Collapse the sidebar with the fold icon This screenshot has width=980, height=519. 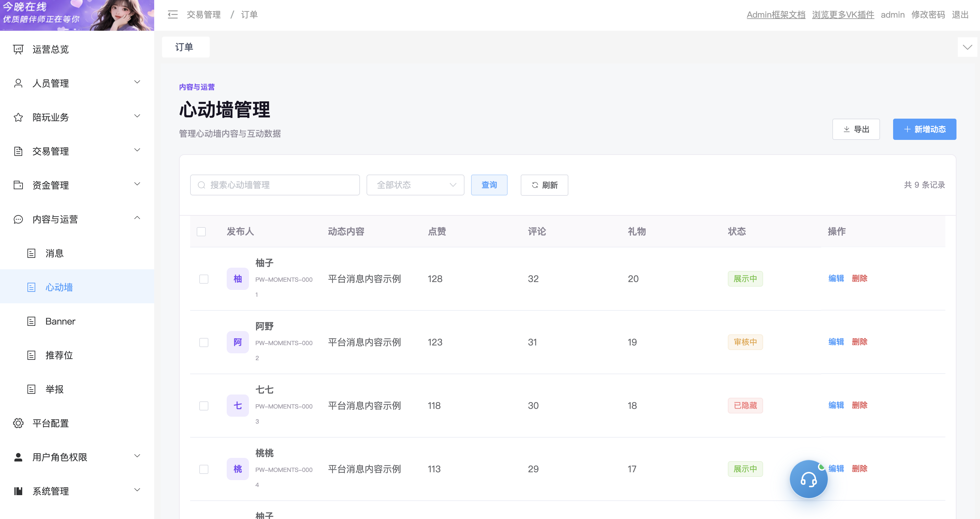pyautogui.click(x=173, y=14)
